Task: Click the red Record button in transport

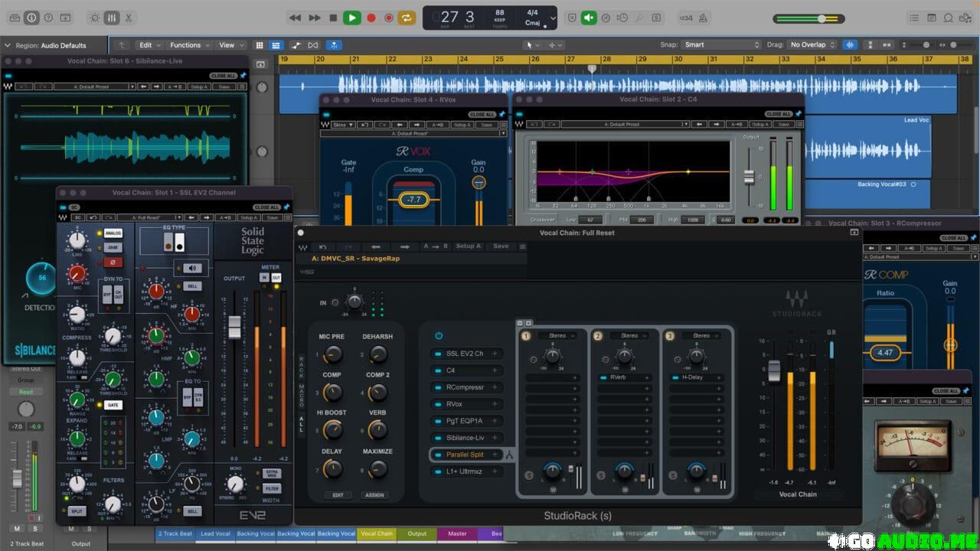Action: pos(371,18)
